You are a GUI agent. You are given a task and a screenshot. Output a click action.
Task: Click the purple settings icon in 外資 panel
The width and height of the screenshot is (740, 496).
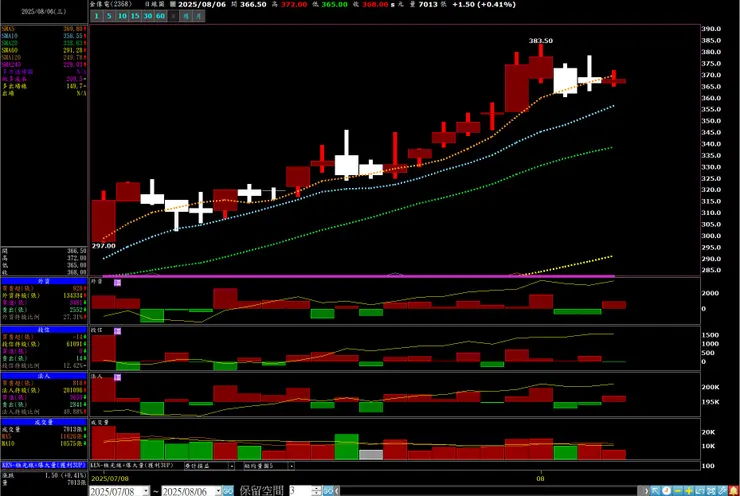(118, 282)
